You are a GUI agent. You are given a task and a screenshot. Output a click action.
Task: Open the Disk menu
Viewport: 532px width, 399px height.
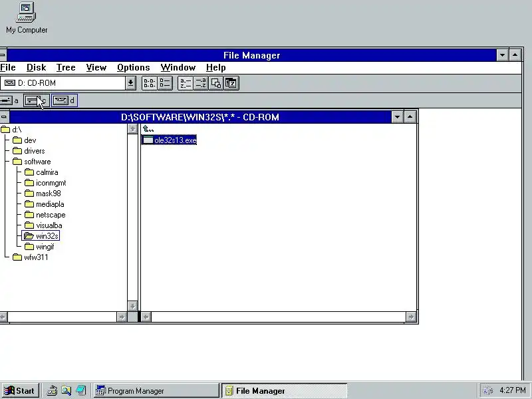[37, 68]
